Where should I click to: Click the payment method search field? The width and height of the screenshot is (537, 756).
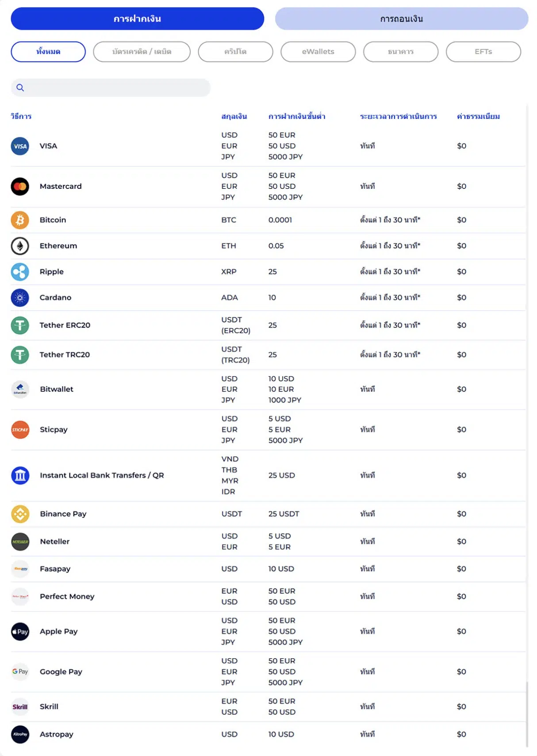111,88
